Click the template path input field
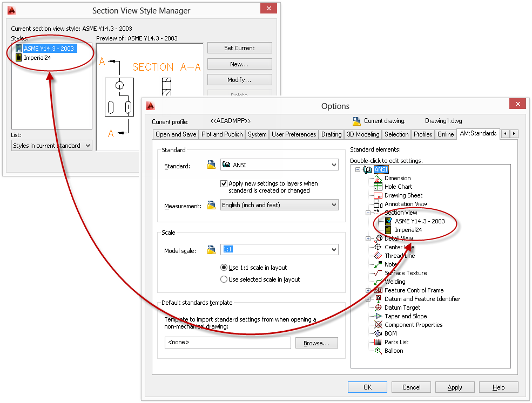Screen dimensions: 532x403 [228, 343]
